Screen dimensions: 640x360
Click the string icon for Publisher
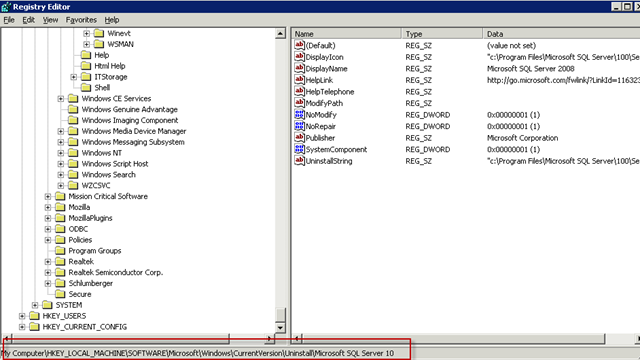(299, 138)
